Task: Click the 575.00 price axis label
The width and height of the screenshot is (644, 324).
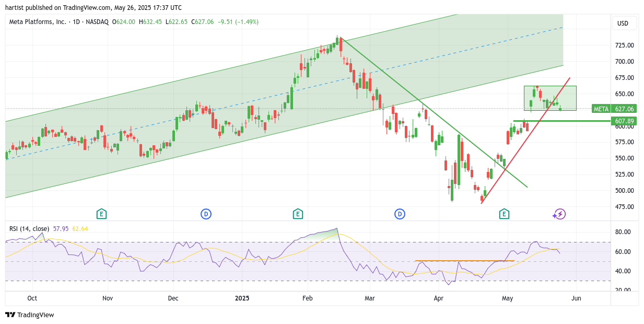Action: (x=624, y=142)
